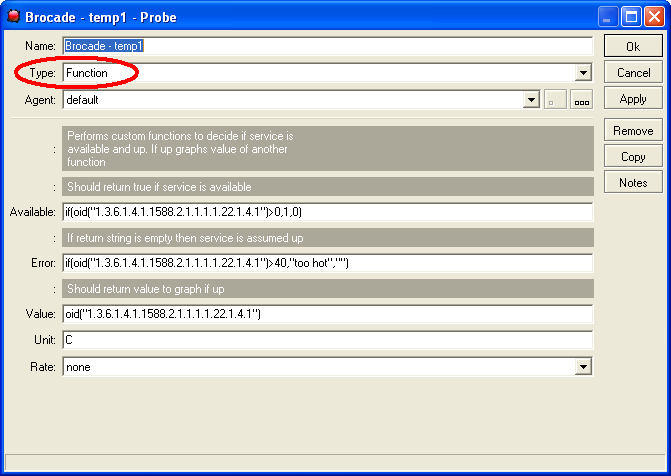Screen dimensions: 671x476
Task: Minimize the Probe window
Action: [x=607, y=17]
